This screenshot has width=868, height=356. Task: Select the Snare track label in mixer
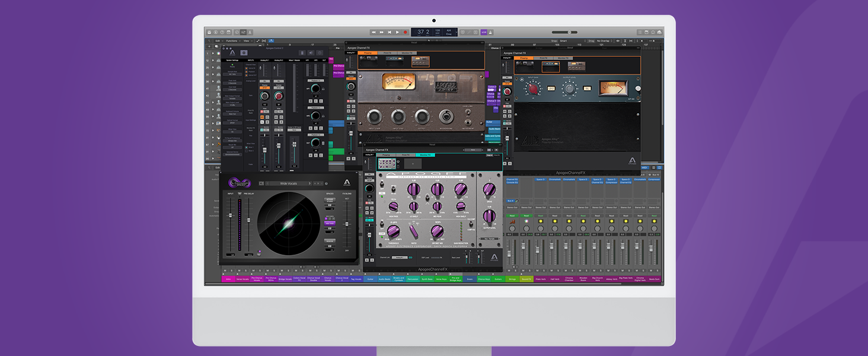coord(470,279)
